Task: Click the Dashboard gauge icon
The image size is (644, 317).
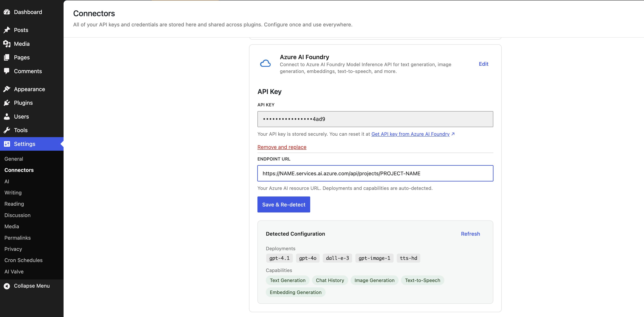Action: coord(7,12)
